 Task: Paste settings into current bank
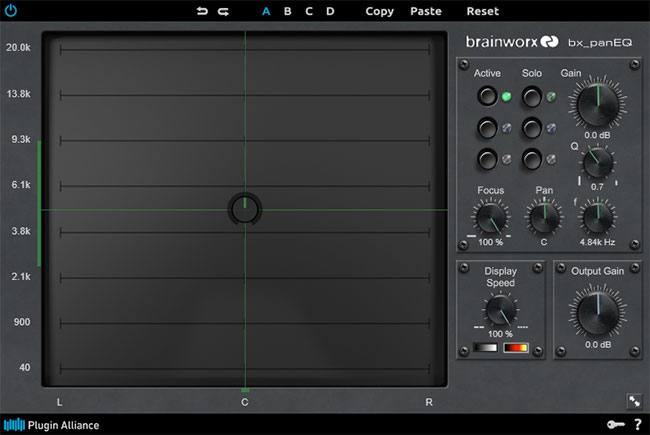tap(426, 12)
